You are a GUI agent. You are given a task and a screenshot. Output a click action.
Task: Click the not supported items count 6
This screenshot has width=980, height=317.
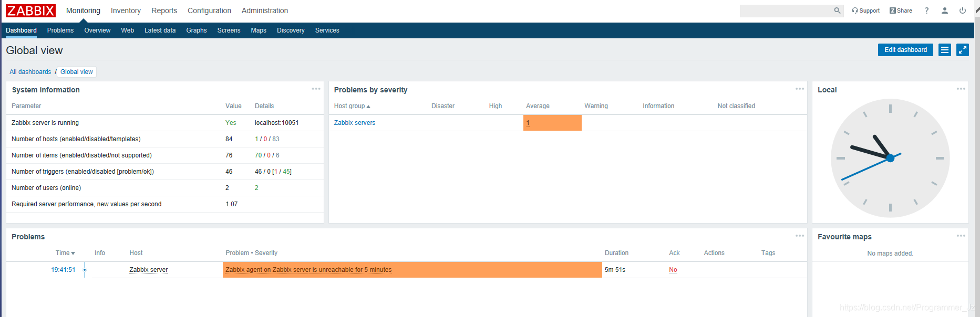(277, 155)
